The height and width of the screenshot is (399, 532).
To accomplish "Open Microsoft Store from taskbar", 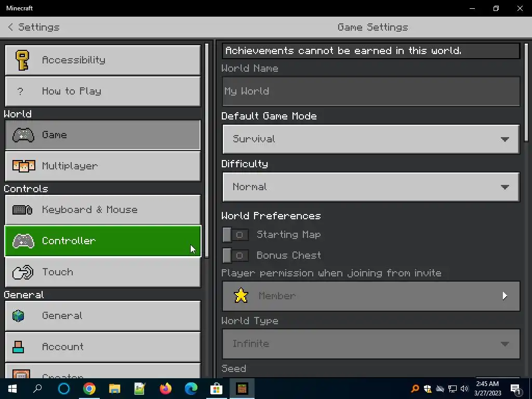I will 216,389.
